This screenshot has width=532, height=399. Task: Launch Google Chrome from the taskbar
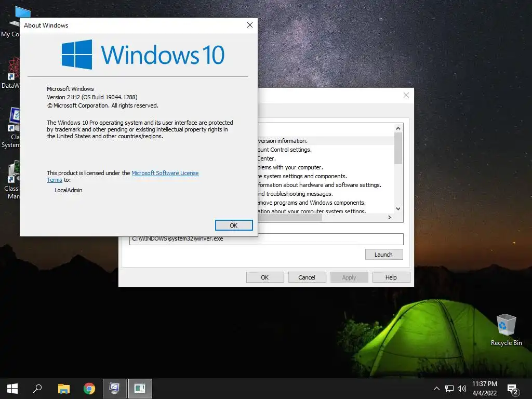point(89,389)
